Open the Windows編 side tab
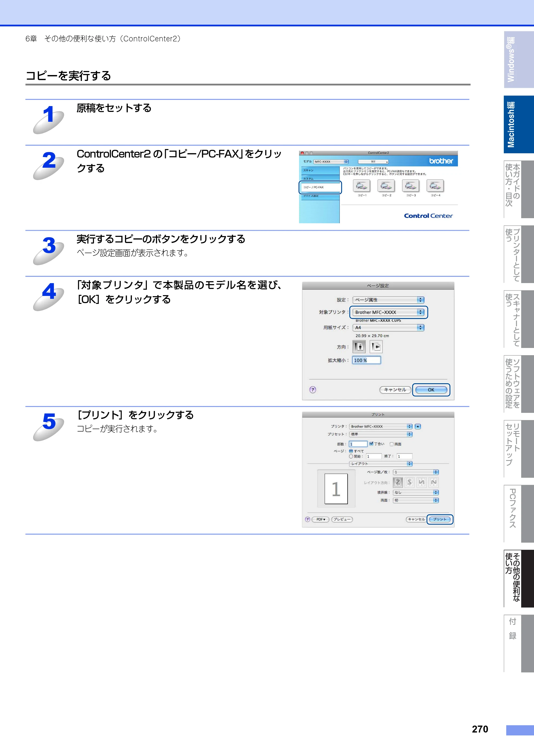Image resolution: width=534 pixels, height=756 pixels. pos(519,60)
